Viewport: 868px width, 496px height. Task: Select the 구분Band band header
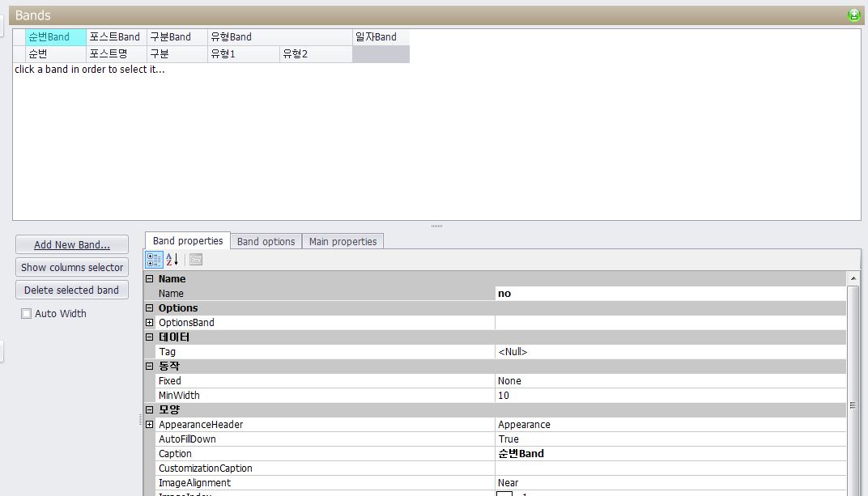click(x=177, y=37)
